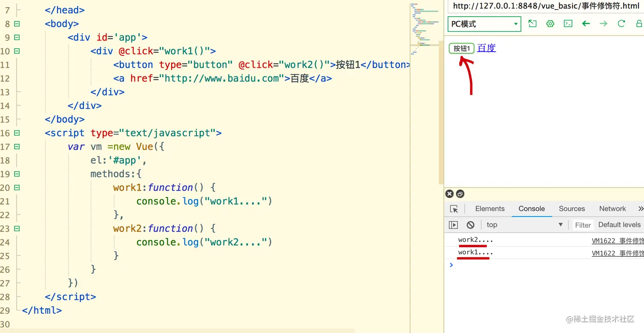Switch to the Network tab
The height and width of the screenshot is (333, 644).
(612, 208)
